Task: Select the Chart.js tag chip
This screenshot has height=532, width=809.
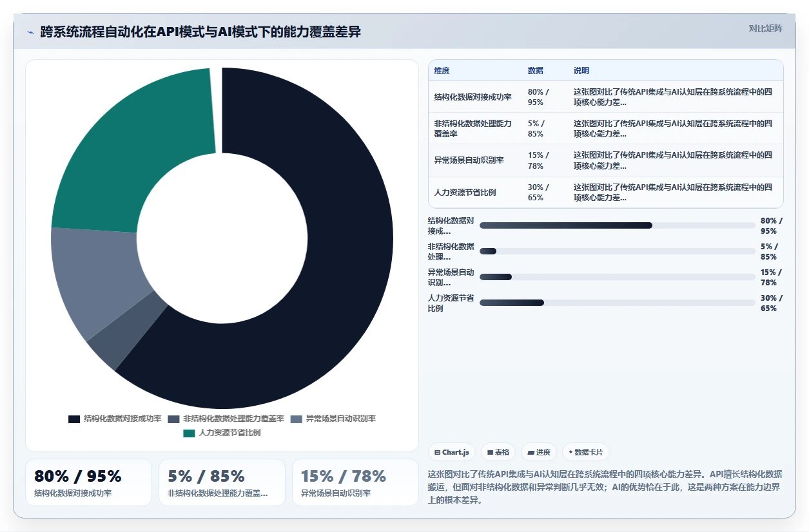Action: pyautogui.click(x=452, y=452)
